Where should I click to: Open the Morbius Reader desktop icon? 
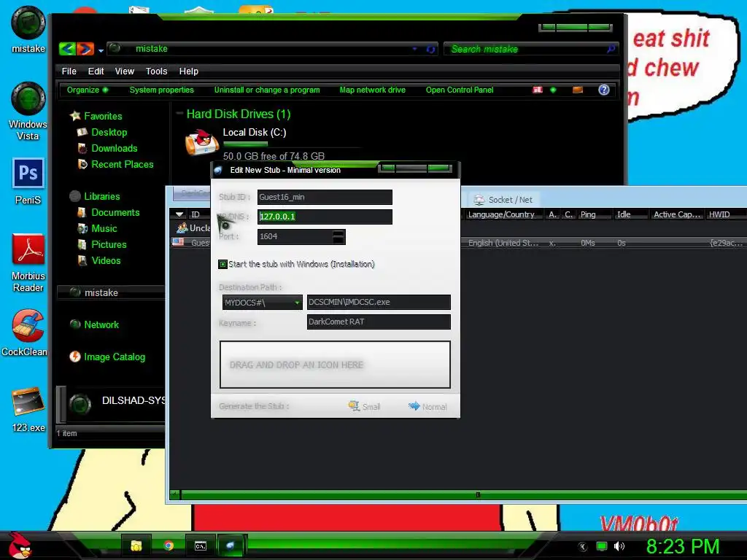click(x=28, y=262)
